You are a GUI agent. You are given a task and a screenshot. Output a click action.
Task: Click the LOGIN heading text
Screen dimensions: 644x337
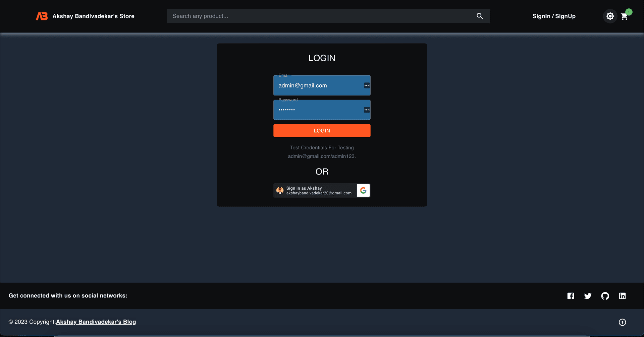[x=322, y=58]
